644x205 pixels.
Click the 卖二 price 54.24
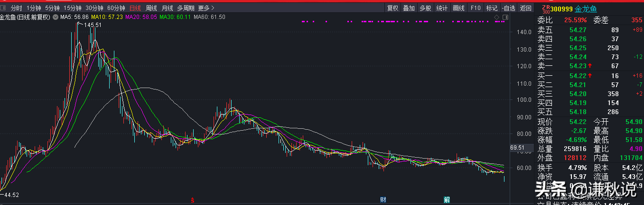pyautogui.click(x=578, y=57)
